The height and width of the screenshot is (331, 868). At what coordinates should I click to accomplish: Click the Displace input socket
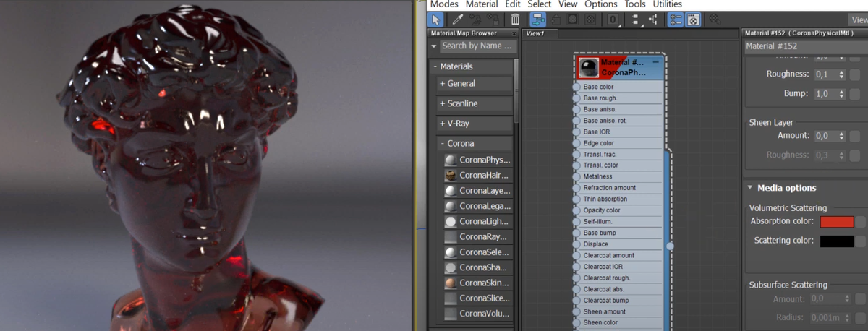pos(576,244)
